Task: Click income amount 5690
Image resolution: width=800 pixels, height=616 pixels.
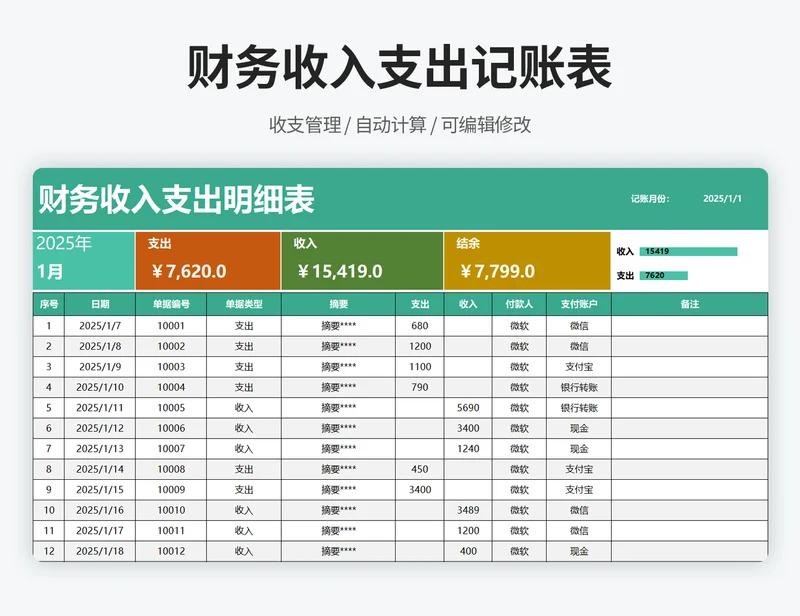Action: pos(468,408)
